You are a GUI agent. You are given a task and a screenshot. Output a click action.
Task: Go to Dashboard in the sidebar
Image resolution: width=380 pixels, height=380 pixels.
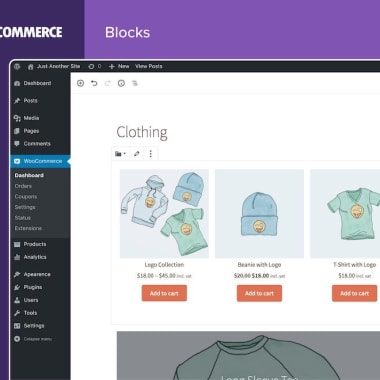[32, 83]
